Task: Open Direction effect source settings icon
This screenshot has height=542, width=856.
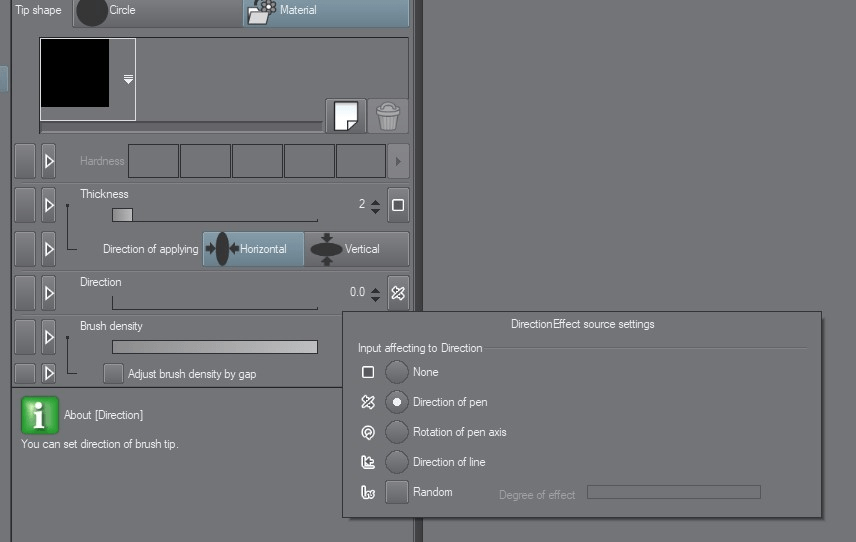Action: click(398, 293)
